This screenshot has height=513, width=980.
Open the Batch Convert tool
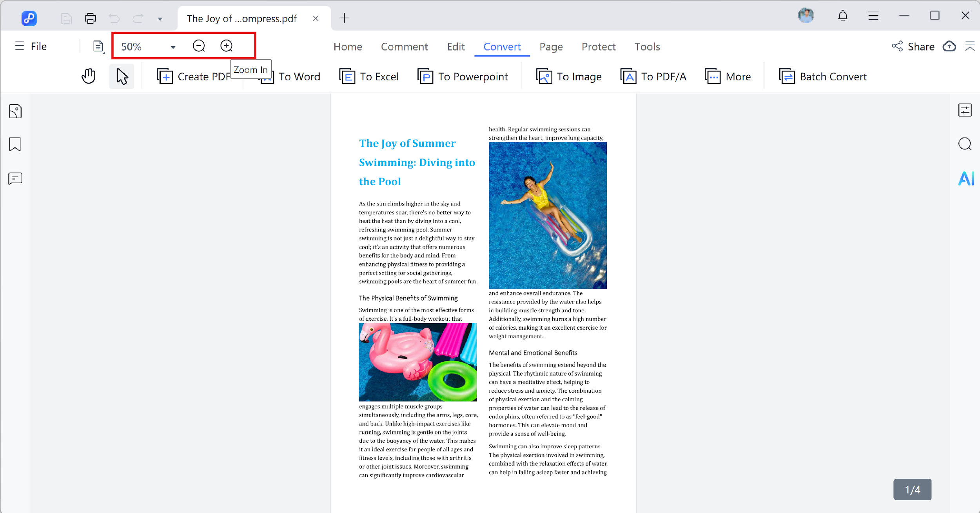pos(823,76)
